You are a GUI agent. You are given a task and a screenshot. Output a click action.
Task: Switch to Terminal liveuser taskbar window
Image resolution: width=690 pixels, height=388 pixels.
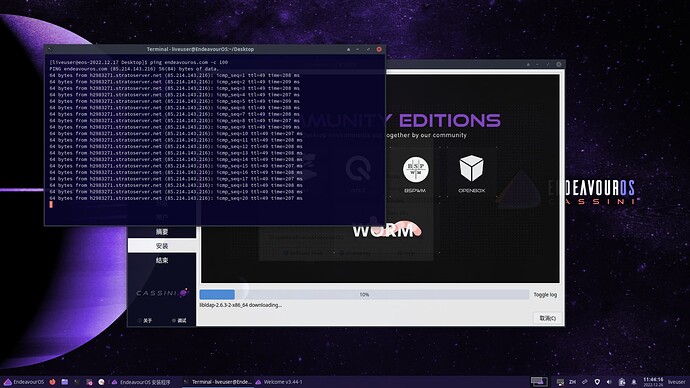pos(218,382)
